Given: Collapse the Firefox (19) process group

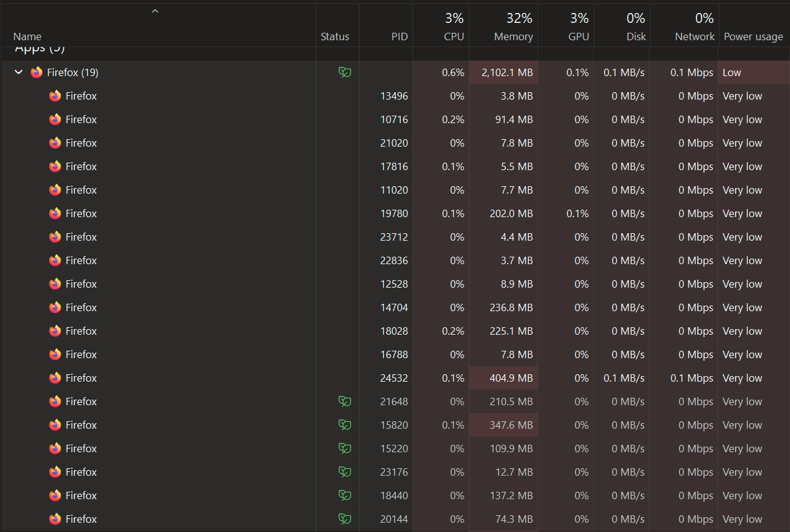Looking at the screenshot, I should pyautogui.click(x=19, y=72).
